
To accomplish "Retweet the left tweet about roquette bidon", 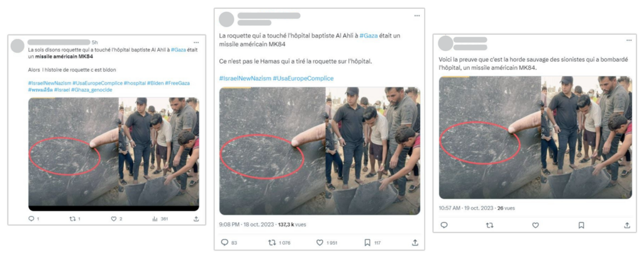I will coord(72,219).
